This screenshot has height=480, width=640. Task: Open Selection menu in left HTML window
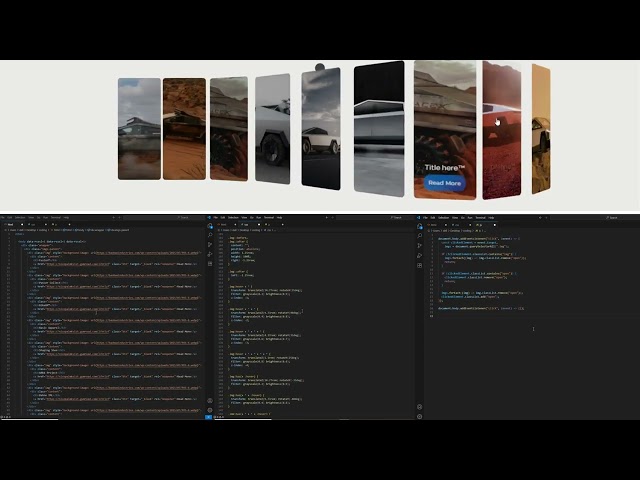click(20, 218)
